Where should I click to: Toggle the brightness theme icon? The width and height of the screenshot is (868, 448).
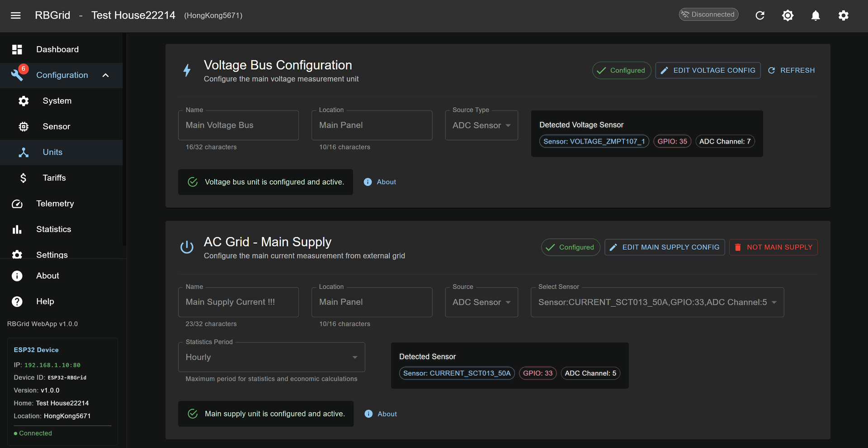[788, 15]
